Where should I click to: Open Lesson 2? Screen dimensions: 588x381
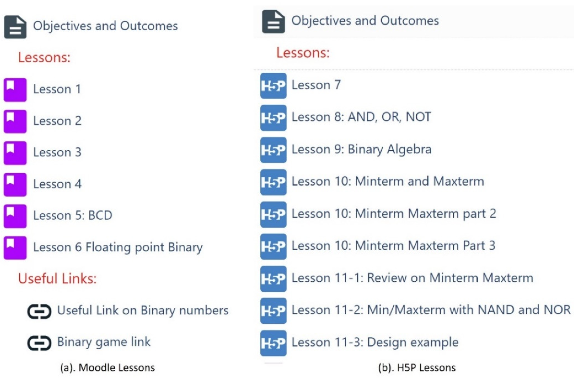(x=57, y=121)
